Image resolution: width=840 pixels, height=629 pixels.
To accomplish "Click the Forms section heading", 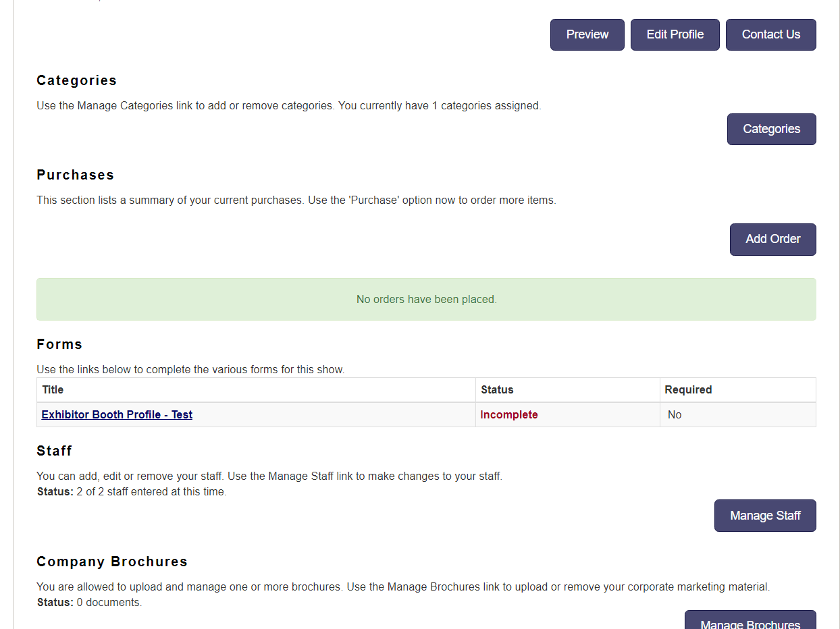I will click(x=59, y=344).
